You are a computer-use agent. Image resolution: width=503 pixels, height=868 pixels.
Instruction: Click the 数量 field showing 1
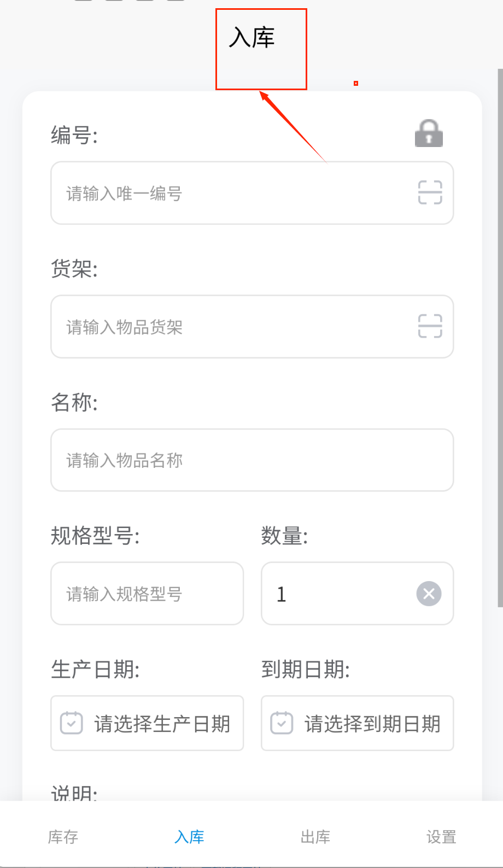[339, 594]
